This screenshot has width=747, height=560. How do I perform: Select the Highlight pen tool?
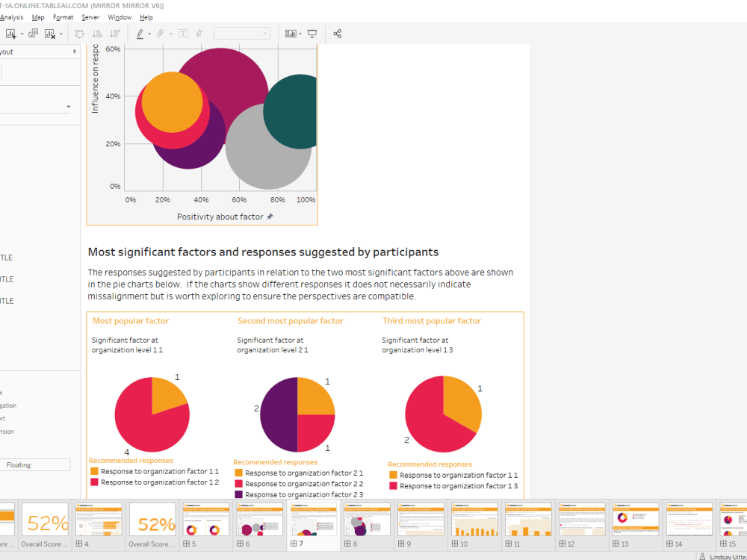[140, 34]
